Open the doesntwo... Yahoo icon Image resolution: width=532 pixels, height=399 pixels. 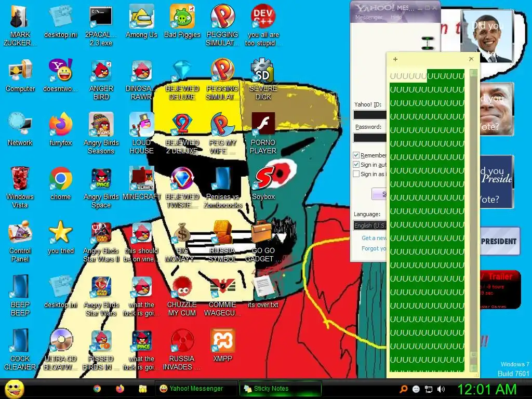pyautogui.click(x=60, y=75)
